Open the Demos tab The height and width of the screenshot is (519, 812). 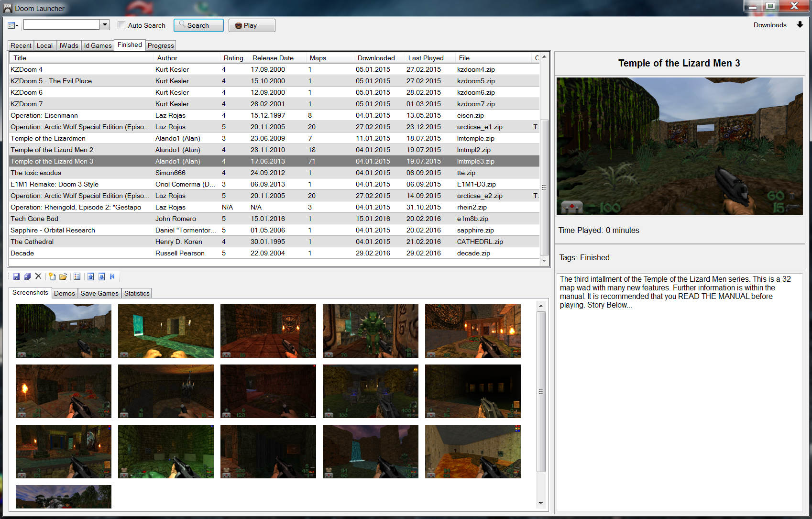click(65, 293)
